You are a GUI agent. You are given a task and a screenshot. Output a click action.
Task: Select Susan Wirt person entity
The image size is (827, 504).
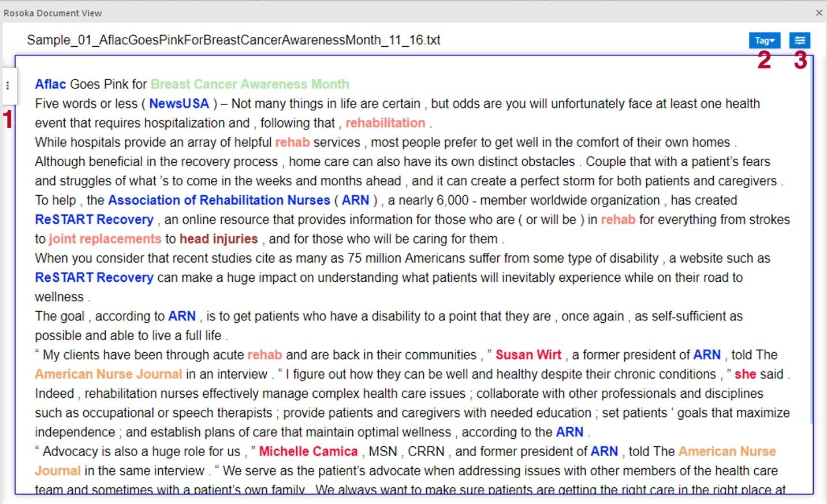coord(528,354)
